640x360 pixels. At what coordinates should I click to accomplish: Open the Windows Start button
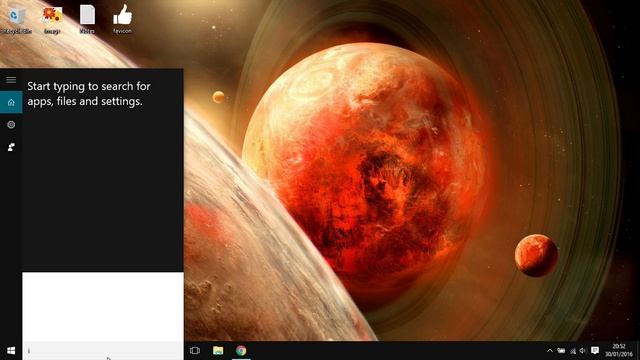tap(11, 351)
